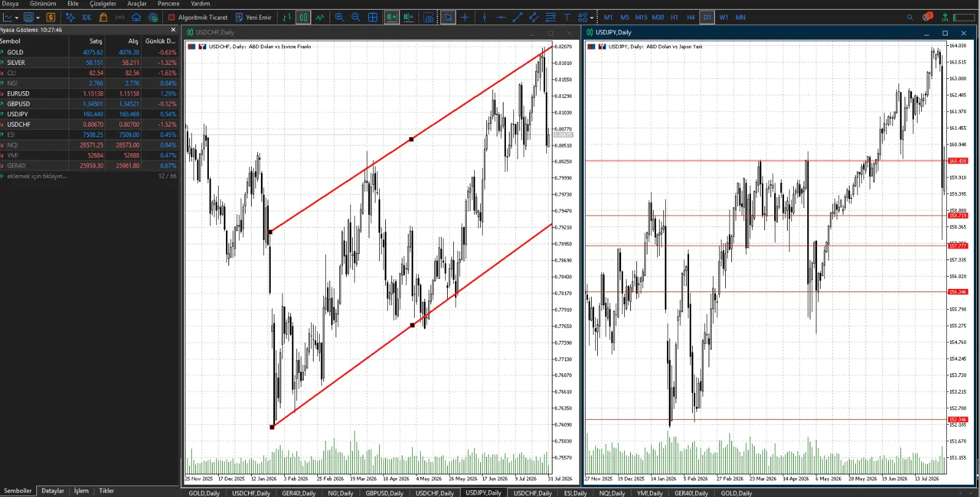Select the GBPUSD row in market watch

point(89,104)
